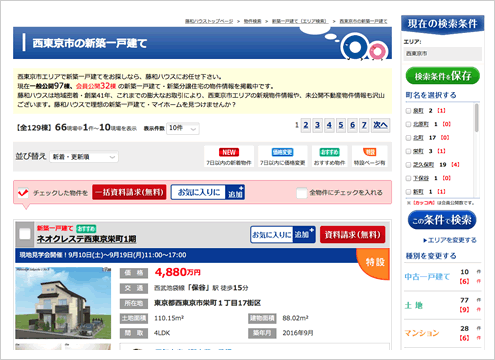Tick the 北町 checkbox
This screenshot has width=495, height=360.
[x=408, y=138]
